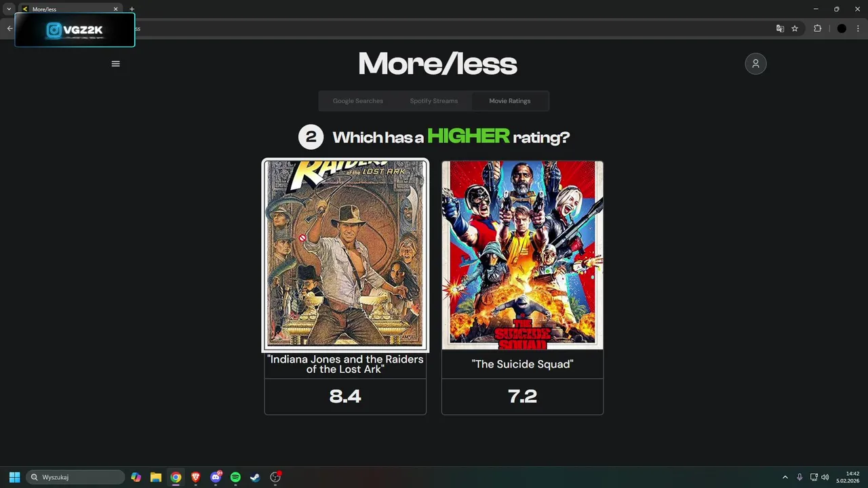
Task: Open the recording app with red dot
Action: pyautogui.click(x=275, y=477)
